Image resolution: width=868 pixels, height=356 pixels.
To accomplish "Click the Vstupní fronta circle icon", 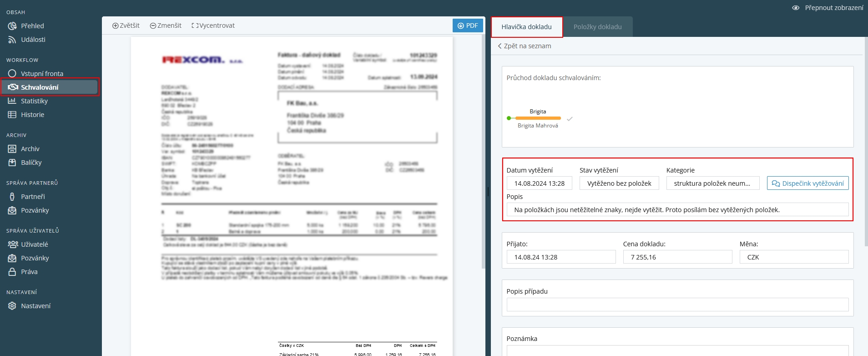I will (x=12, y=73).
